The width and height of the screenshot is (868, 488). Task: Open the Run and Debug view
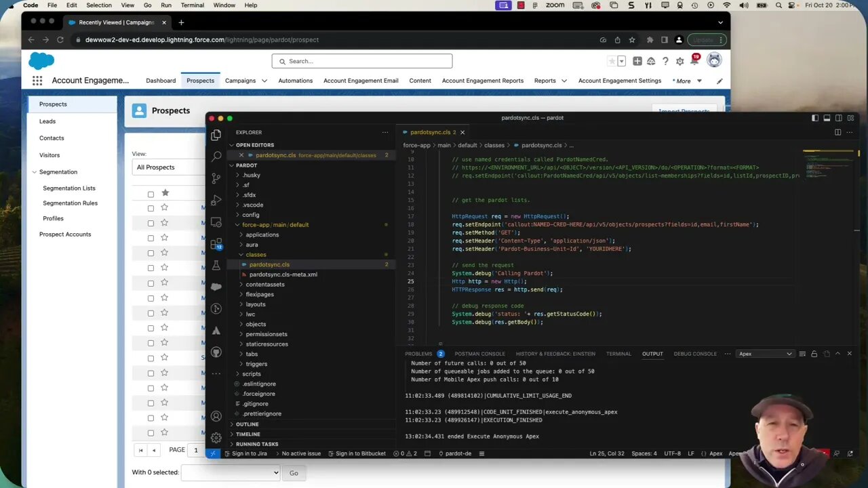tap(216, 200)
